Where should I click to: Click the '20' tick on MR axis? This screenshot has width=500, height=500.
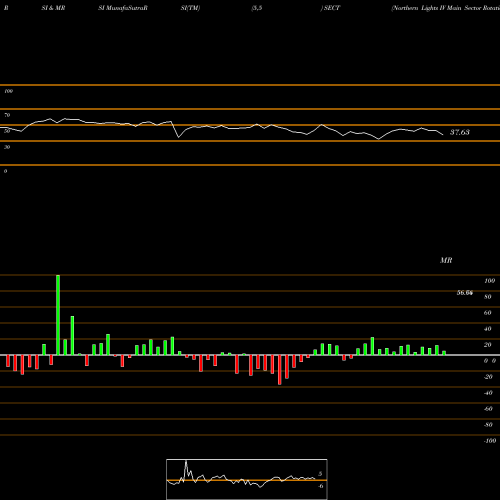pos(488,345)
